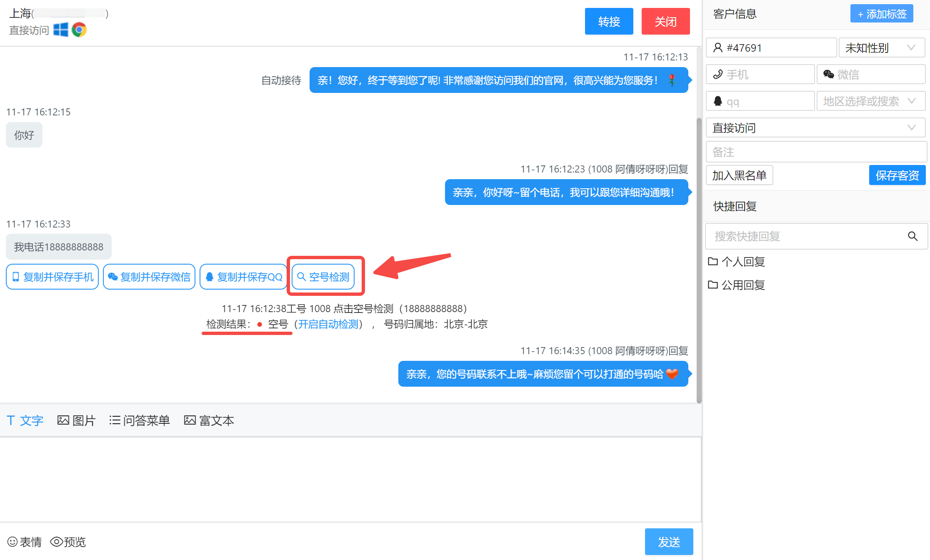The image size is (930, 560).
Task: Switch to the 问答菜单 tab
Action: [x=140, y=420]
